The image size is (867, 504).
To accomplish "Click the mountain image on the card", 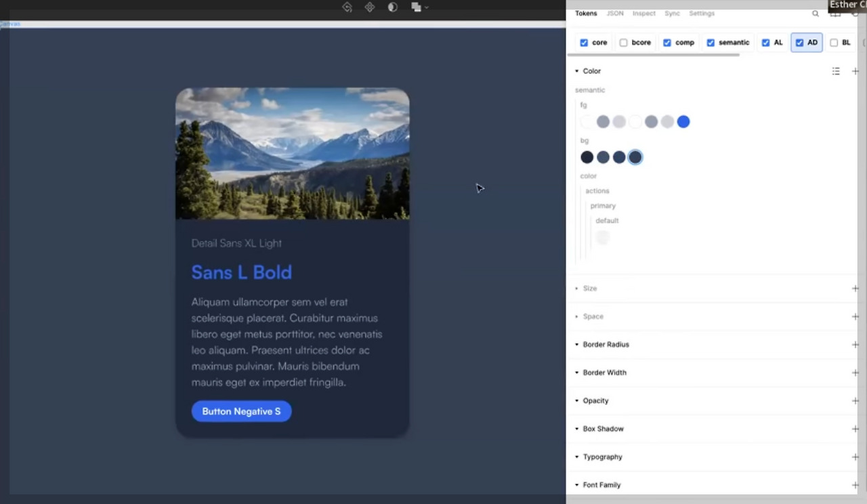I will (x=292, y=152).
